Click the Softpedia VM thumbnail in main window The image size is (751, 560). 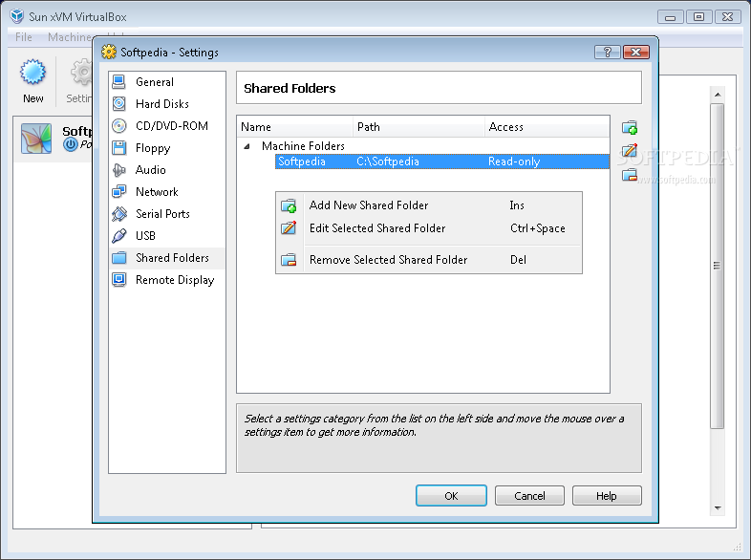click(36, 139)
